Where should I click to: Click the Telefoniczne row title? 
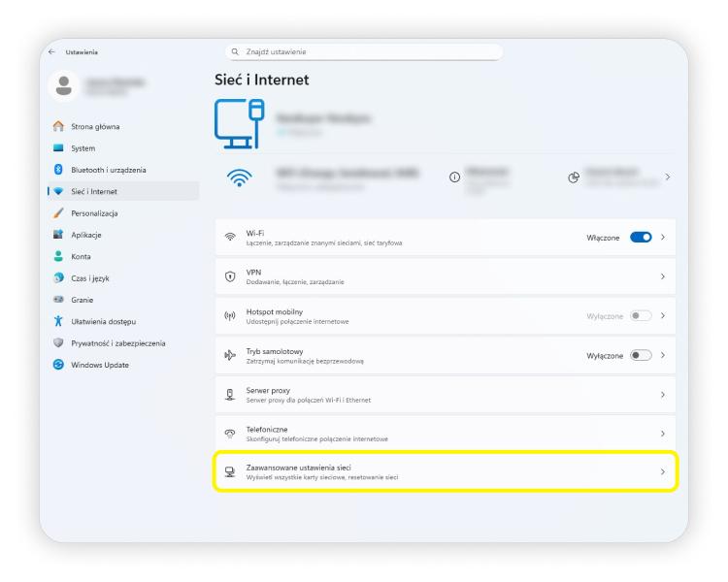click(x=267, y=430)
